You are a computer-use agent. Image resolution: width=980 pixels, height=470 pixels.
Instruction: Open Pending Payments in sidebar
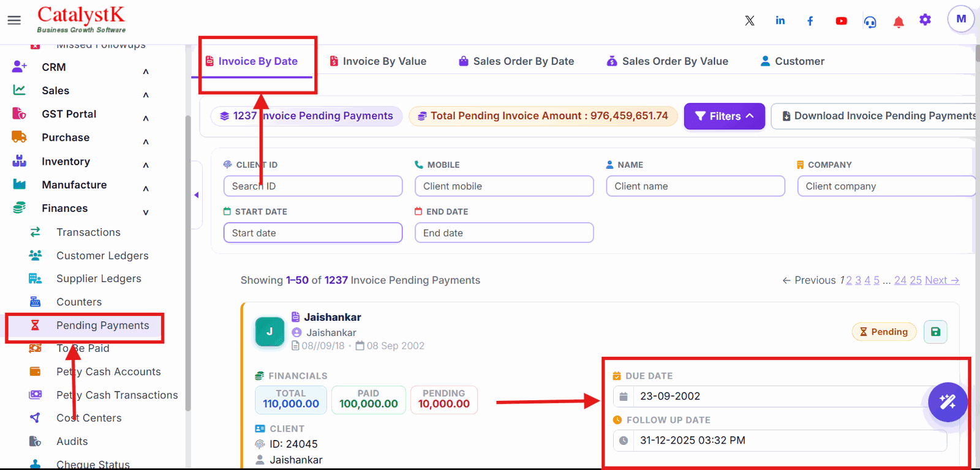[102, 326]
